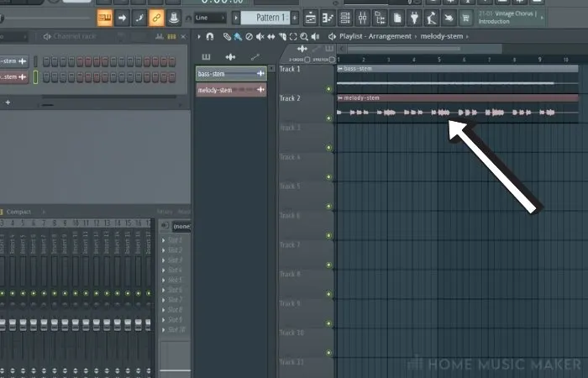The width and height of the screenshot is (588, 378).
Task: Select melody-stem in the clip picker
Action: [231, 90]
